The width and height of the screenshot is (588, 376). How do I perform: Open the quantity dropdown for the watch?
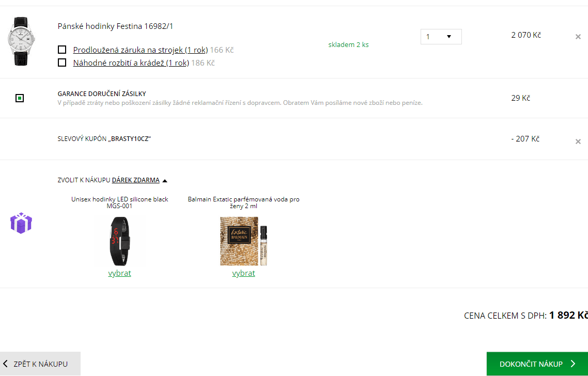coord(441,37)
